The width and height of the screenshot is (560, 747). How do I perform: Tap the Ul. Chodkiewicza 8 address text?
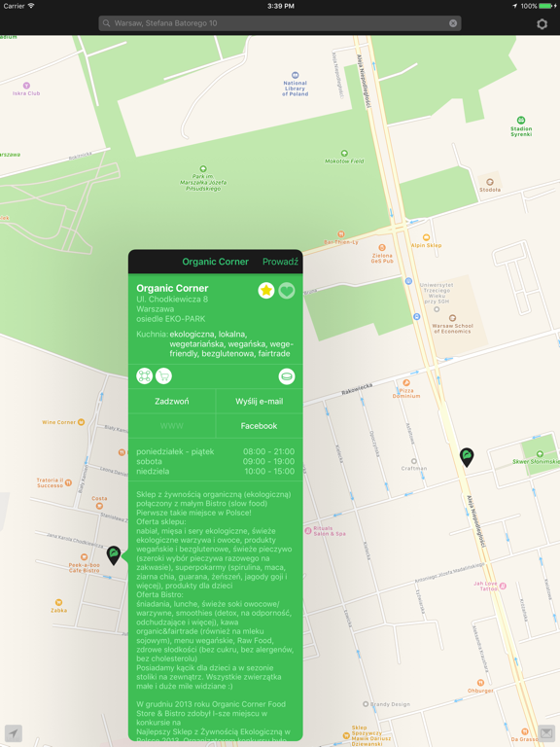172,300
